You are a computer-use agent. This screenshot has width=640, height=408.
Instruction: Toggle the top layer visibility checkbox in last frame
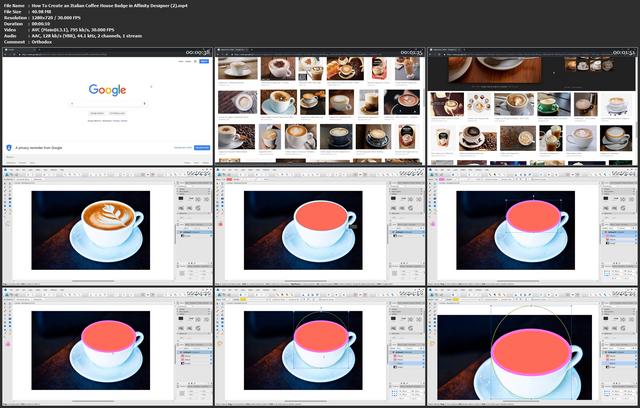[634, 352]
